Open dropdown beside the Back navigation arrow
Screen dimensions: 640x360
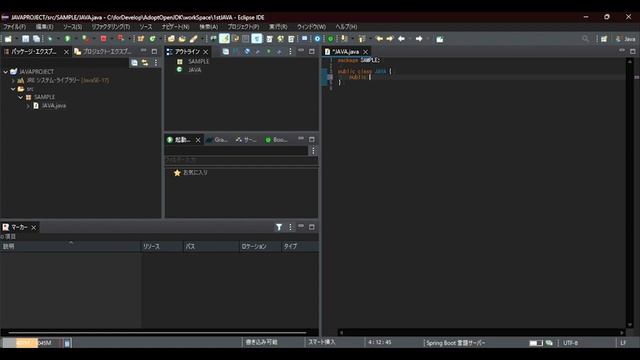[409, 39]
